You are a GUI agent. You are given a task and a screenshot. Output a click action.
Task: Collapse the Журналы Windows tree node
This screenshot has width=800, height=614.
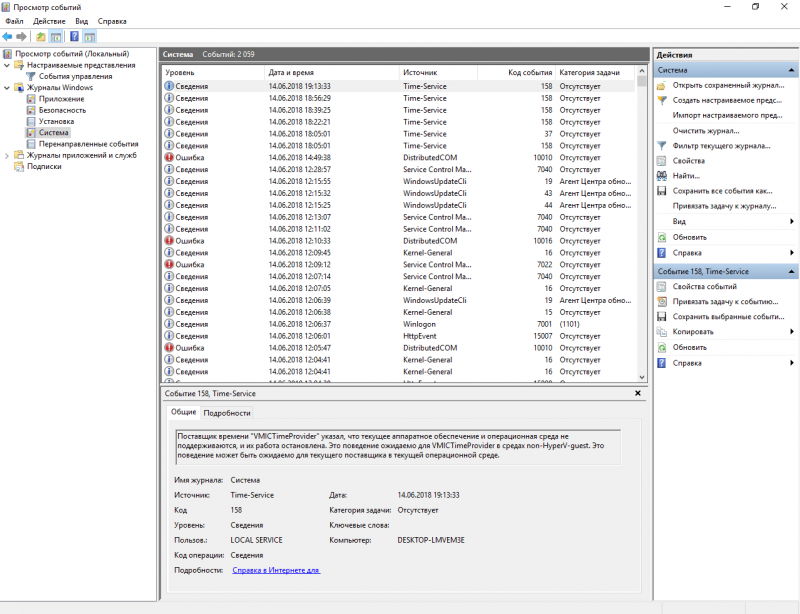(x=7, y=88)
